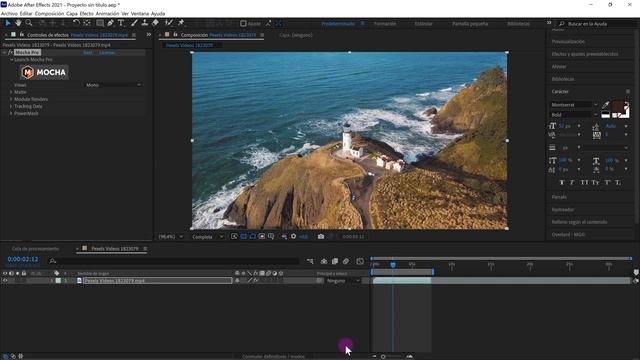This screenshot has height=360, width=640.
Task: Select the Type text tool
Action: coord(121,23)
